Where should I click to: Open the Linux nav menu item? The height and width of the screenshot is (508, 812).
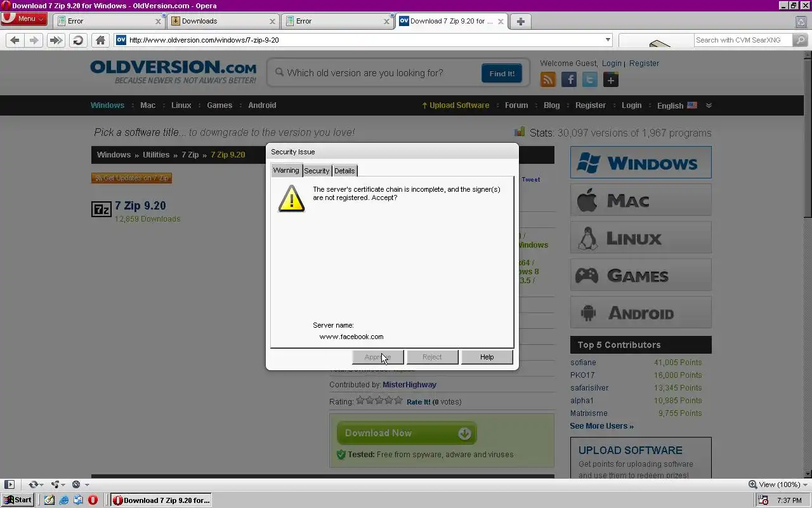[x=181, y=105]
